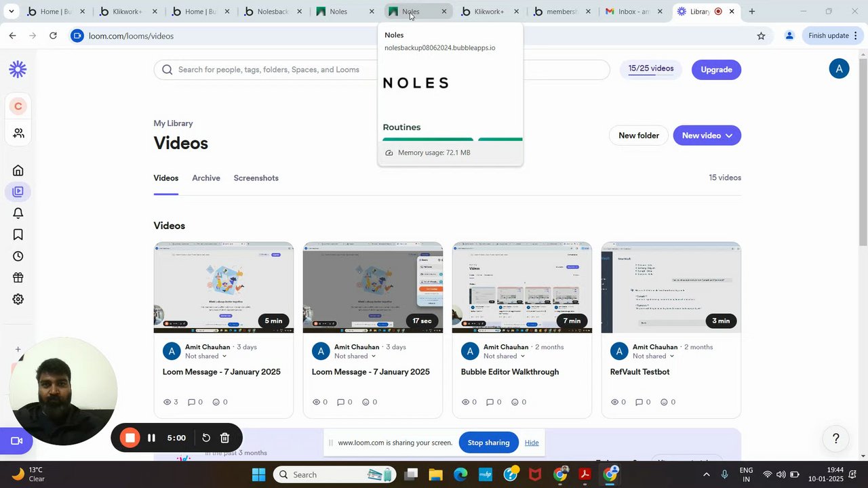Image resolution: width=868 pixels, height=488 pixels.
Task: Switch to the Inbox Gmail browser tab
Action: pyautogui.click(x=634, y=12)
